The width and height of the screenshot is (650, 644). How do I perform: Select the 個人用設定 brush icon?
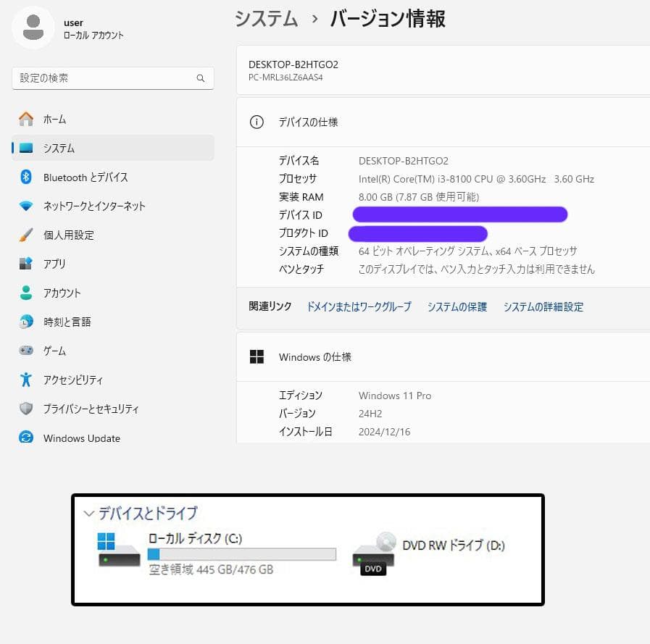[x=26, y=235]
